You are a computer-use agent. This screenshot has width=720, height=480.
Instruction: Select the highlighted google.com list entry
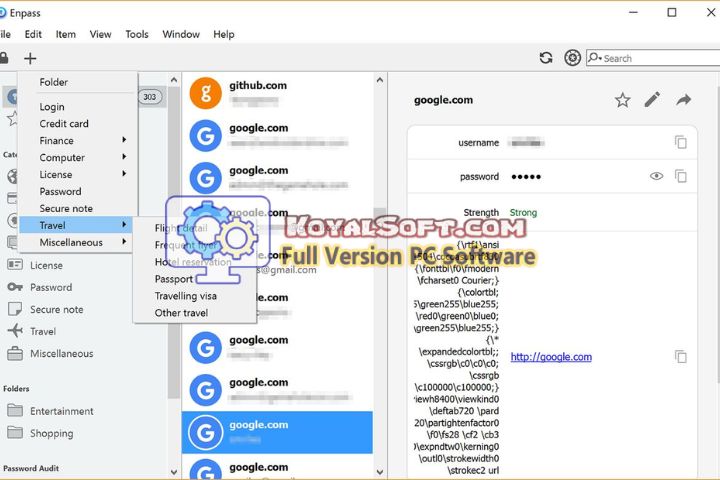pyautogui.click(x=277, y=432)
